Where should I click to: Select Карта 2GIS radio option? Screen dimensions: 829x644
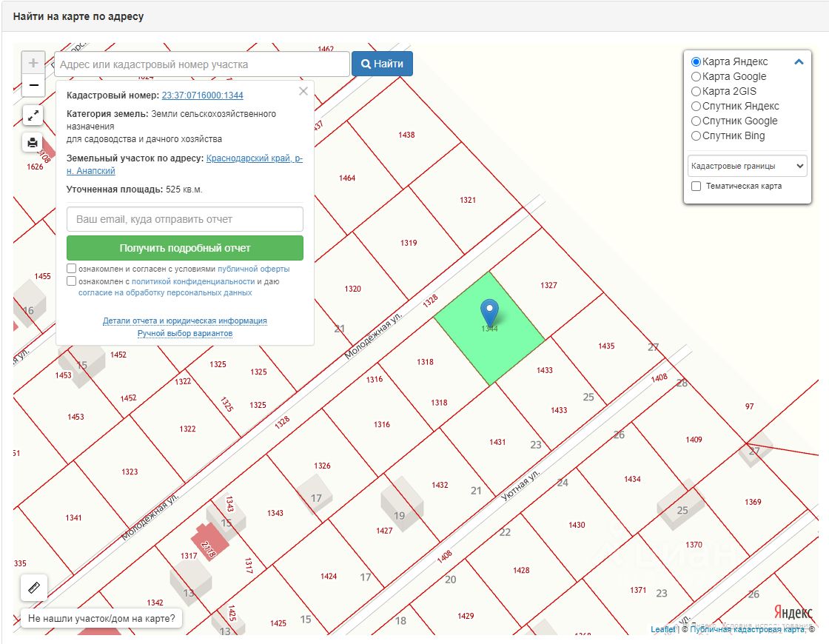696,92
